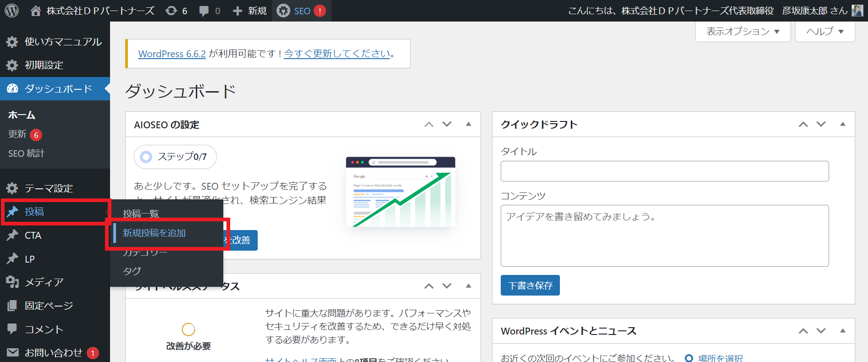Open WordPress 6.6.2 release link
The image size is (868, 362).
172,54
